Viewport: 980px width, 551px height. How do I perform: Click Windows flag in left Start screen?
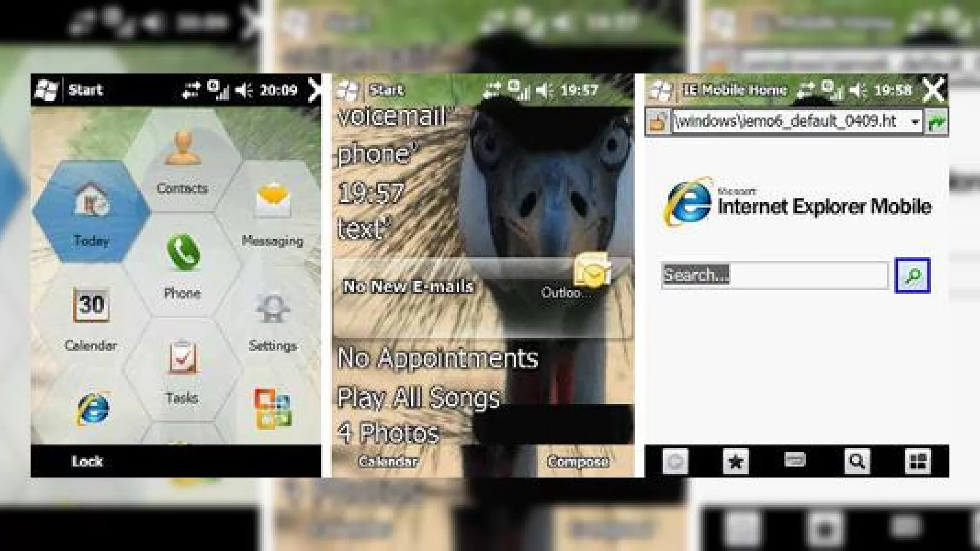47,90
